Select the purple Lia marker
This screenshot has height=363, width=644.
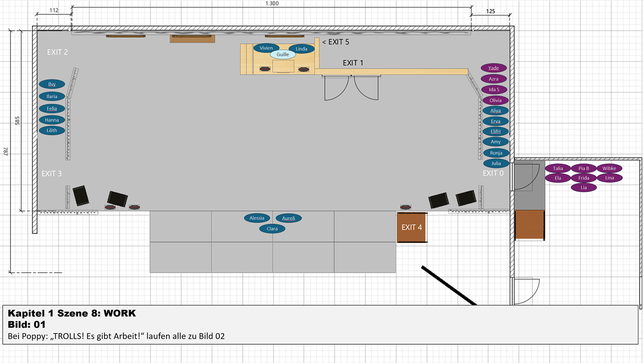tap(584, 188)
